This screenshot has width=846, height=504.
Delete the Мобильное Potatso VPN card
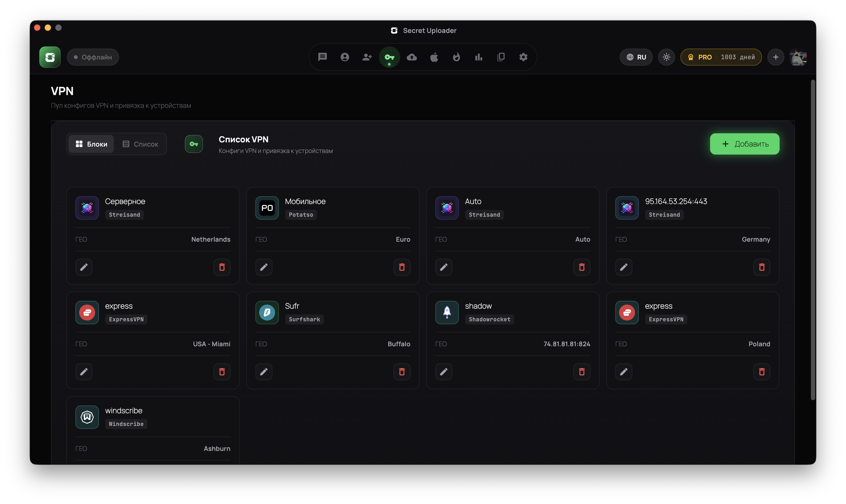click(401, 267)
